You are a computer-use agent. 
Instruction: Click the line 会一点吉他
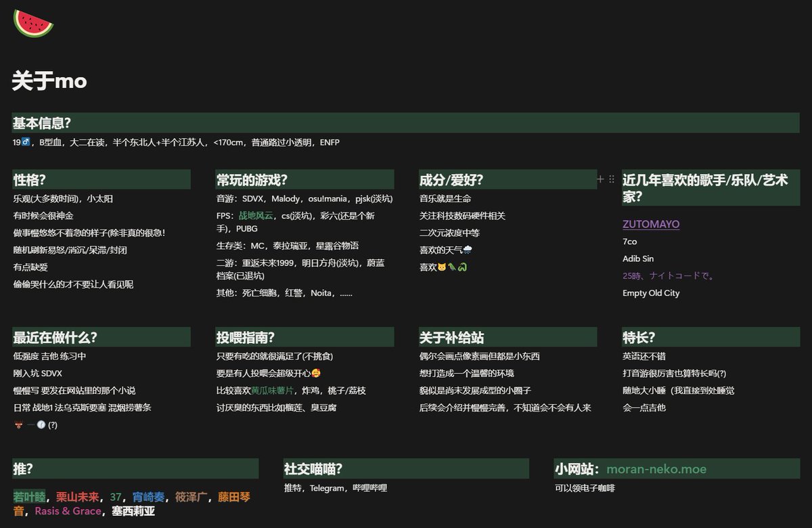tap(644, 408)
